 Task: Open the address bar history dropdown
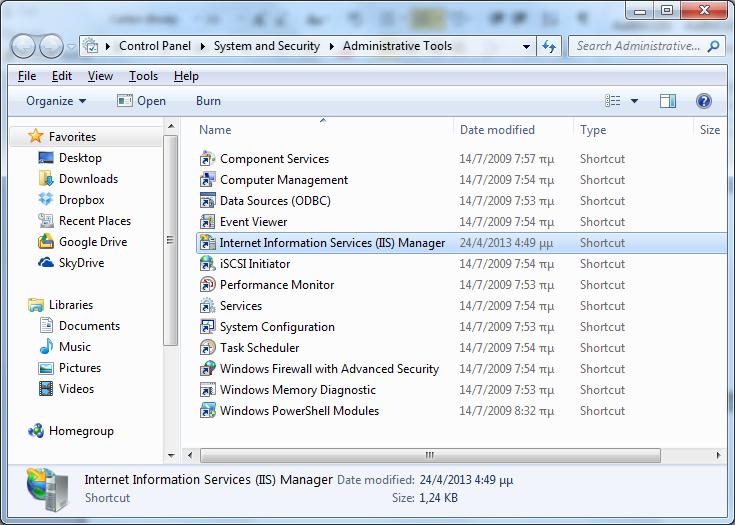coord(526,46)
